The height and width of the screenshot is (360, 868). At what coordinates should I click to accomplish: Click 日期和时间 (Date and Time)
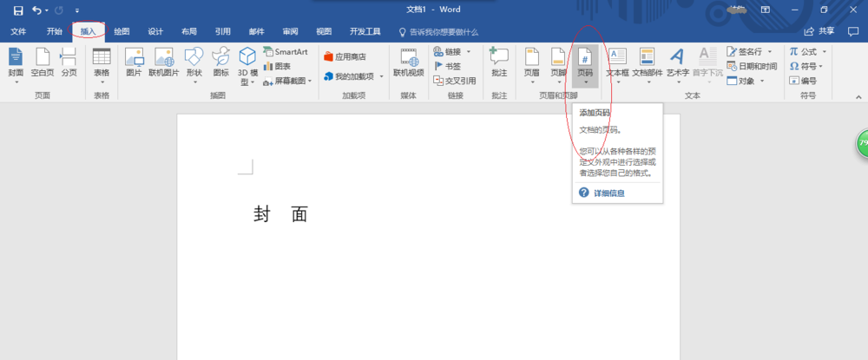click(x=752, y=66)
